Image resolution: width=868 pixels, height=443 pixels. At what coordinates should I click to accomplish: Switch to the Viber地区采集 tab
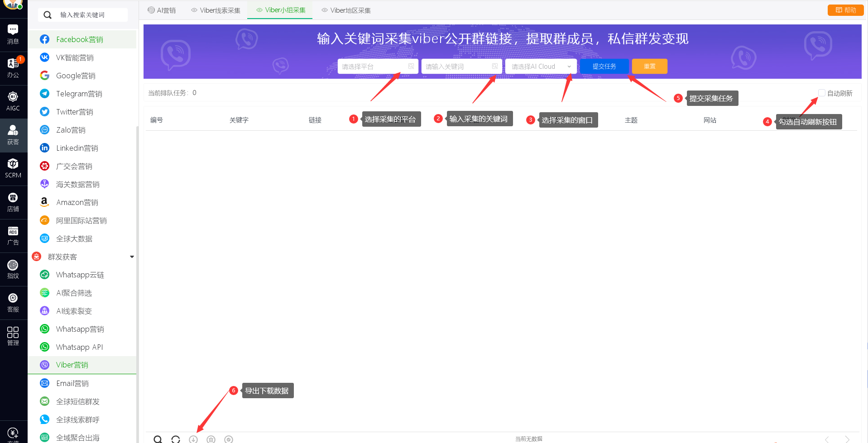click(x=346, y=10)
